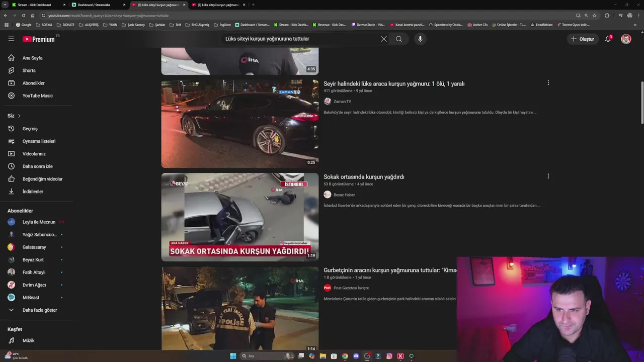Open the 'Sokak ortasında kurşun yağdırdı' thumbnail
Viewport: 644px width, 362px height.
pos(240,217)
